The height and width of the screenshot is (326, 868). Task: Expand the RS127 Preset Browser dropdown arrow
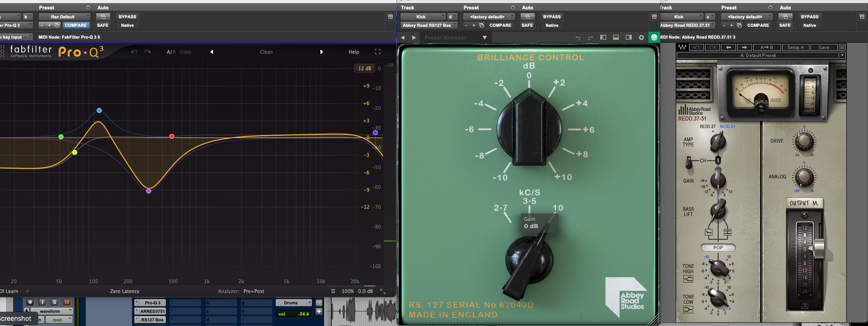coord(484,37)
